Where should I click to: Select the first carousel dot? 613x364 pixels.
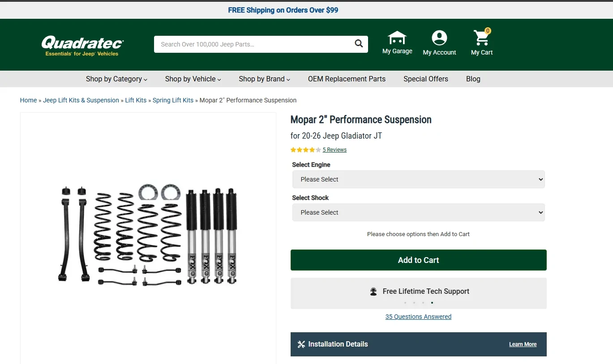[x=405, y=303]
